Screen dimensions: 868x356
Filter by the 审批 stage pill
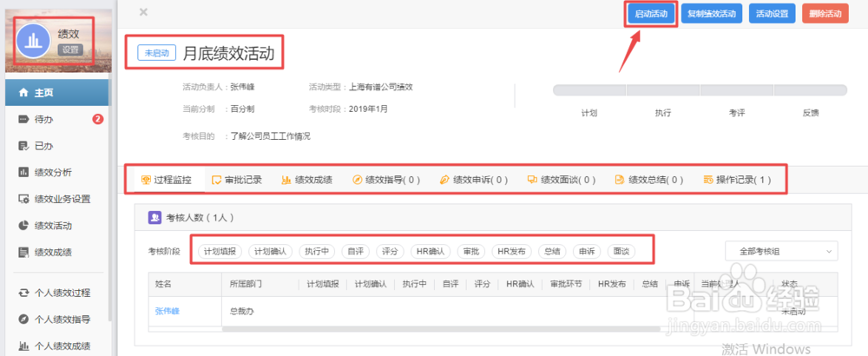coord(471,251)
